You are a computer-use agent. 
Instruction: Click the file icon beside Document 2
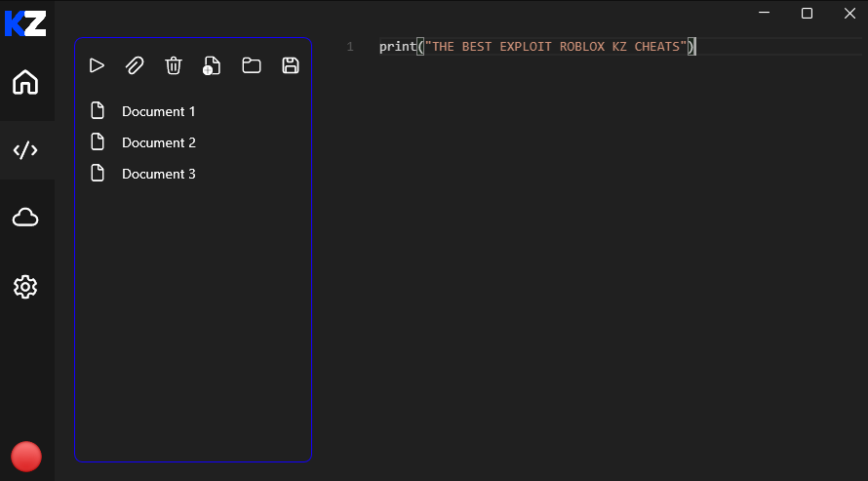[98, 141]
